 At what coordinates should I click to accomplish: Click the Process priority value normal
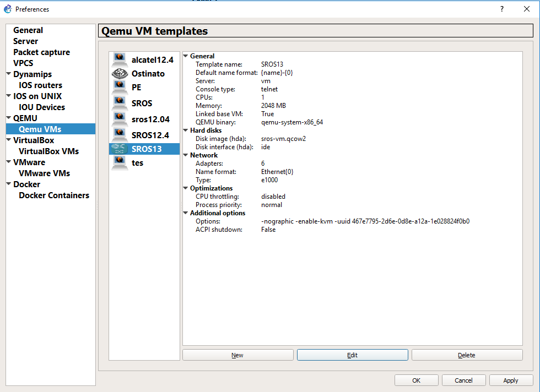(x=271, y=205)
